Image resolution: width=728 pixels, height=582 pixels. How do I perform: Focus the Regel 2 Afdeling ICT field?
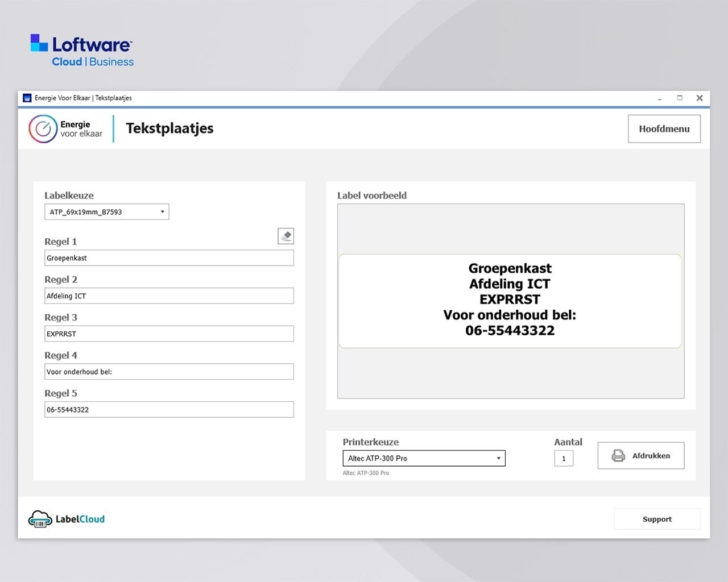[169, 296]
